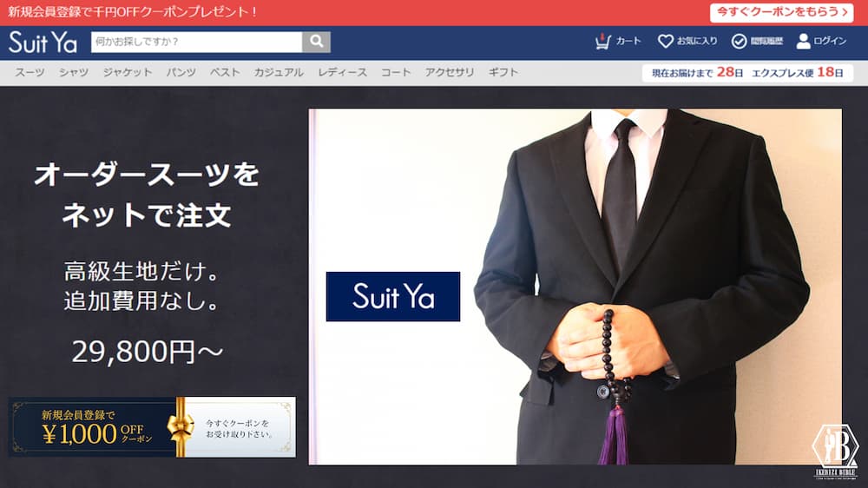Click the Suit Ya header logo
This screenshot has height=488, width=868.
click(x=43, y=42)
